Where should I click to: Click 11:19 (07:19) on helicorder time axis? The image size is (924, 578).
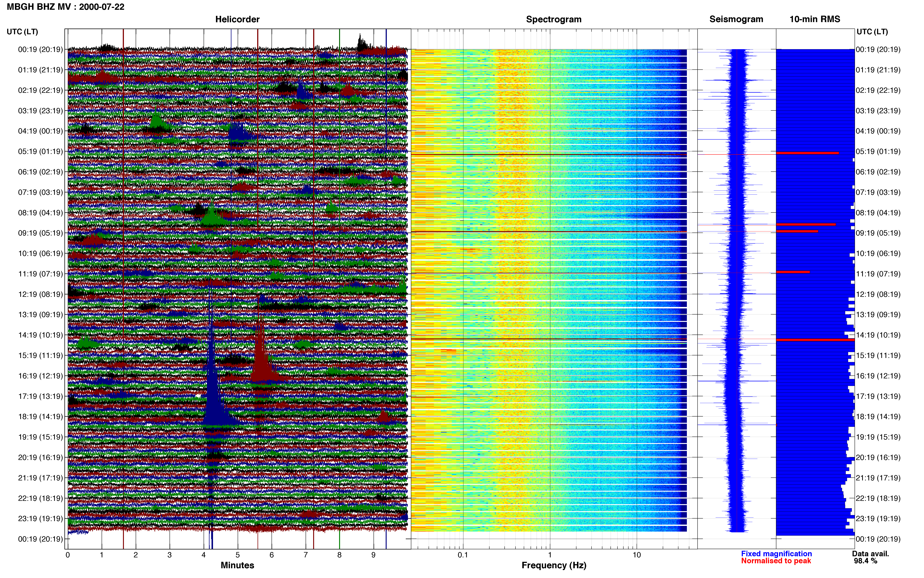pos(40,274)
